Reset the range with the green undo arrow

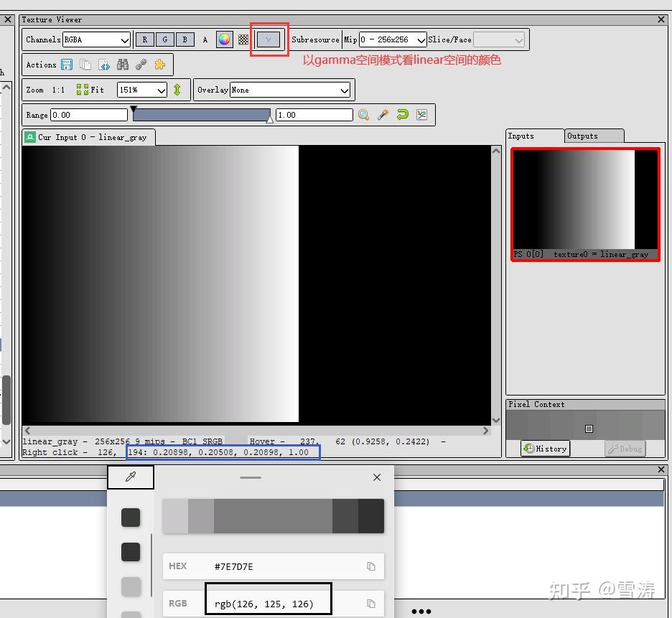[x=402, y=115]
